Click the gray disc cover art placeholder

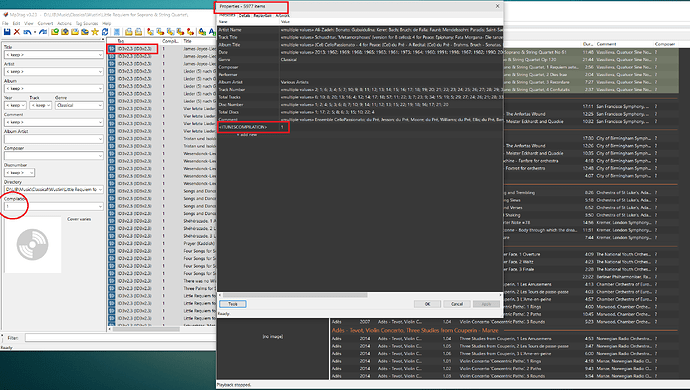[33, 244]
